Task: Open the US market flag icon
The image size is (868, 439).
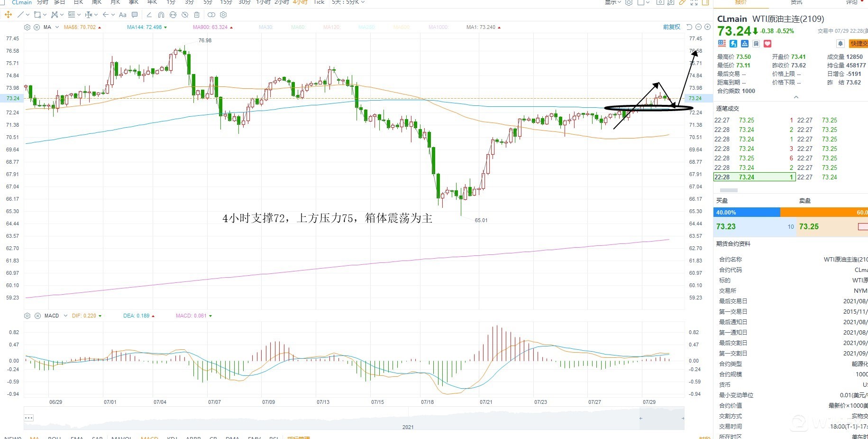Action: (x=722, y=44)
